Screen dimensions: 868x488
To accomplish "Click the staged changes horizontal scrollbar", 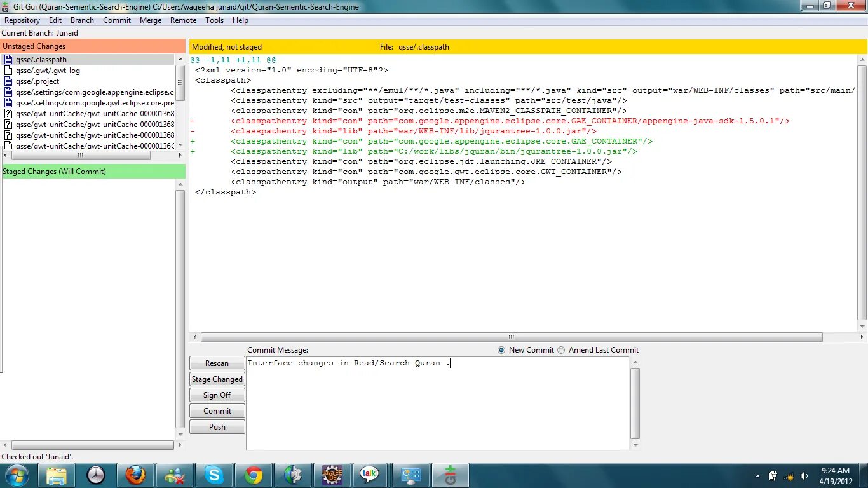I will [93, 445].
